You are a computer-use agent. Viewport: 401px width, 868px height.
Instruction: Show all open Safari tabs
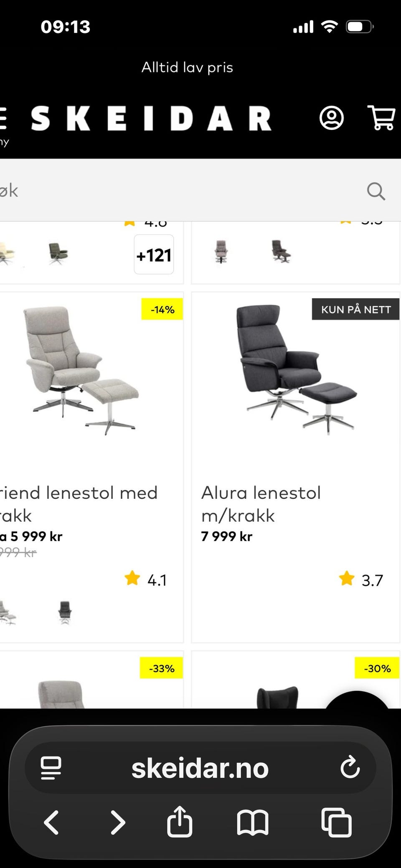[x=336, y=822]
